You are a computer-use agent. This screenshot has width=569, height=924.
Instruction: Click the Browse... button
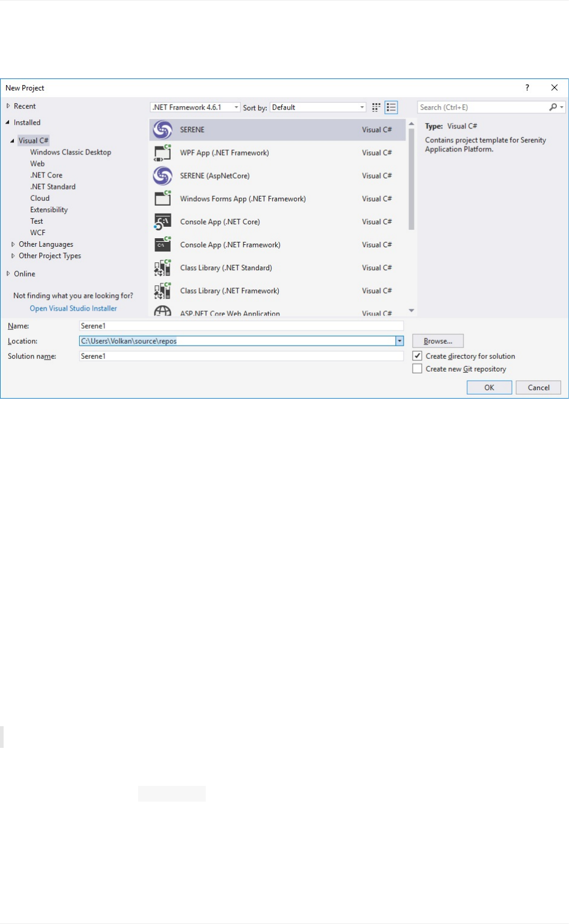[438, 341]
